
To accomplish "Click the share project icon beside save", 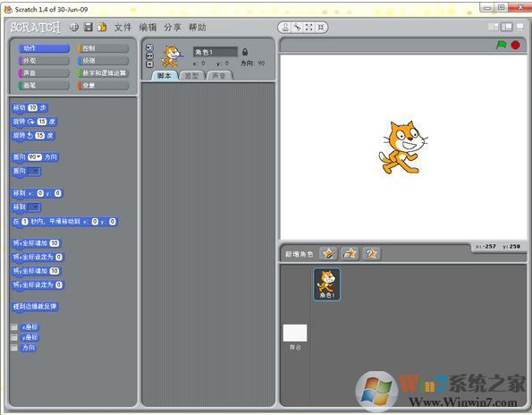I will point(102,27).
